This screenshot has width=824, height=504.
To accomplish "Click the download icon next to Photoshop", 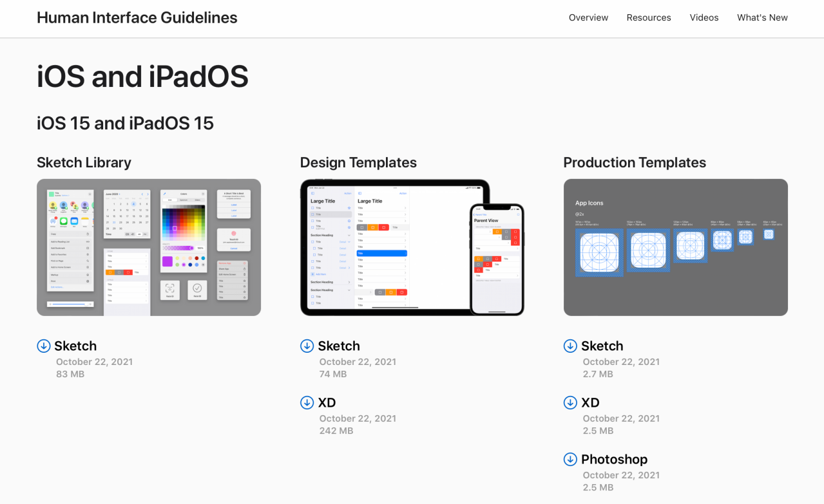I will 570,460.
